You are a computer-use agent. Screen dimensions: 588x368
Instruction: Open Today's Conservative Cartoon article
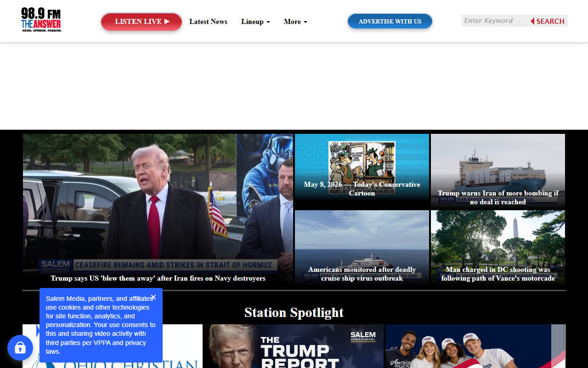(362, 189)
